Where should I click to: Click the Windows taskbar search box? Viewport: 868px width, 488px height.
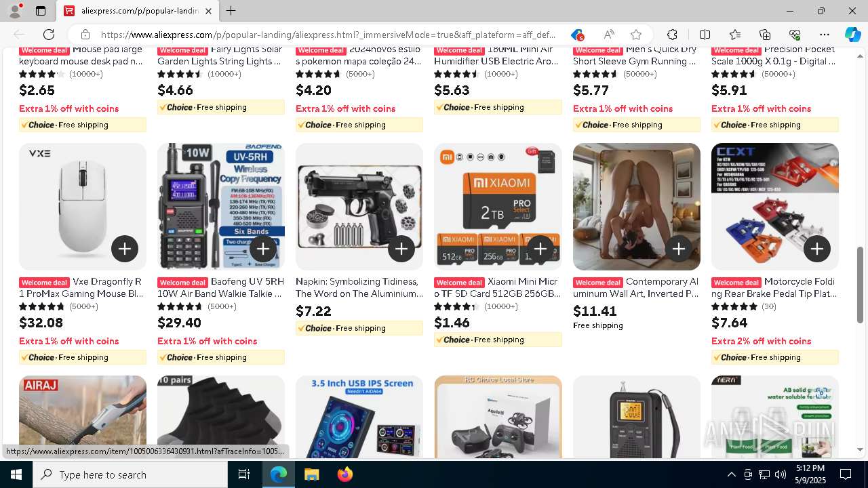(130, 474)
